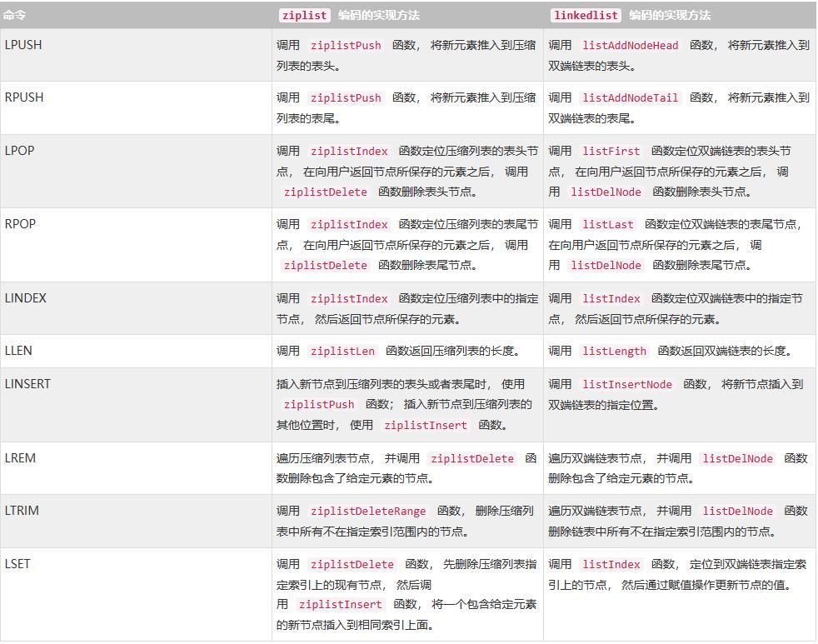Click ziplistDelete in the LREM row

(472, 459)
